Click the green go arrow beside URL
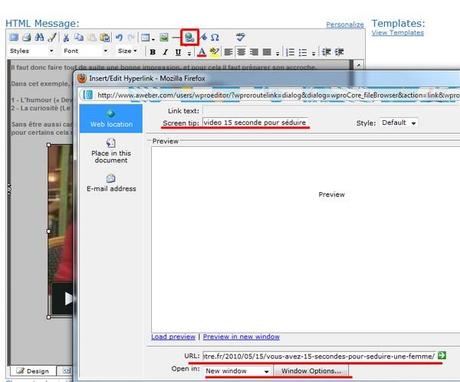The width and height of the screenshot is (460, 382). point(442,355)
